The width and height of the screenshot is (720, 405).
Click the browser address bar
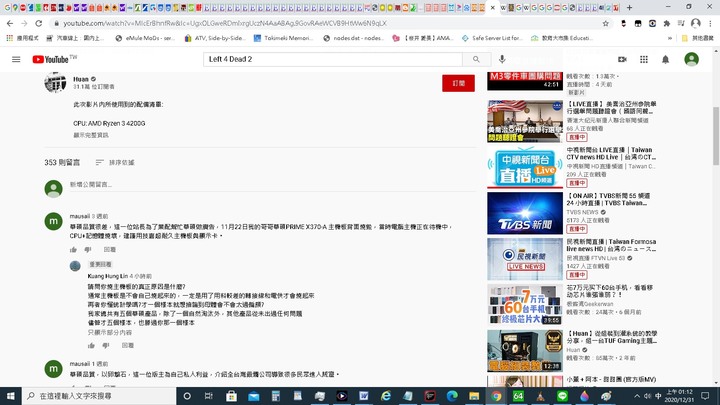[x=326, y=23]
